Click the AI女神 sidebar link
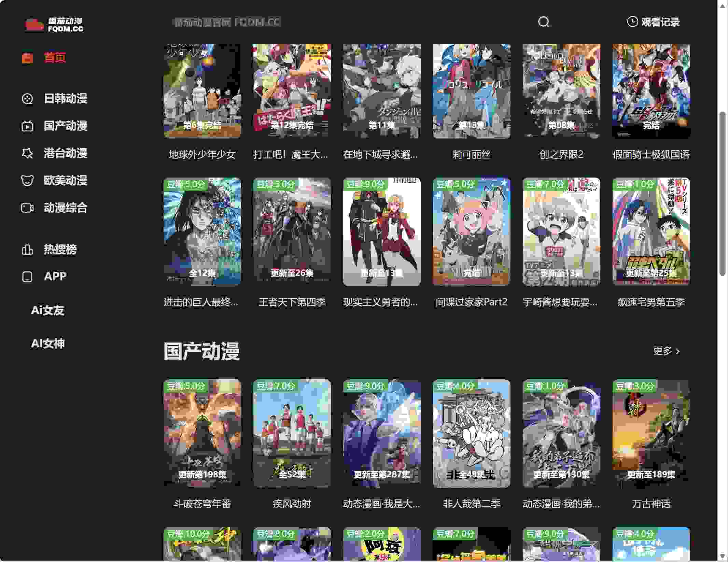728x562 pixels. (48, 343)
